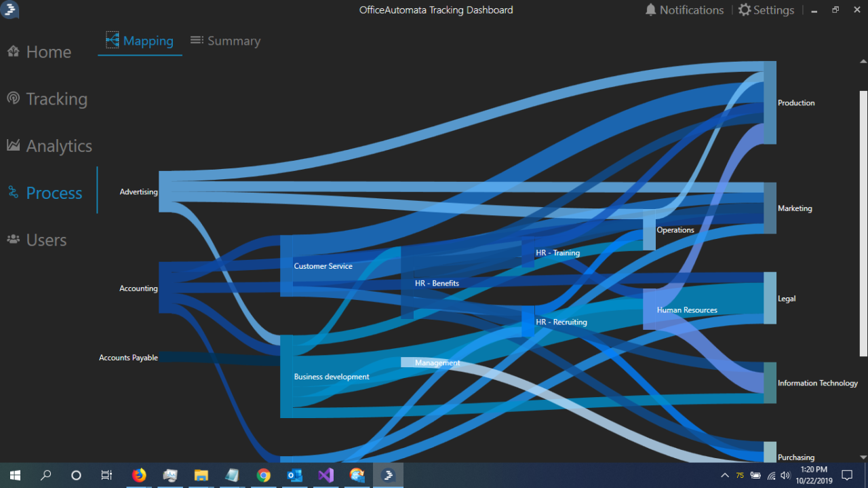Click the vertical scrollbar thumb

coord(863,223)
